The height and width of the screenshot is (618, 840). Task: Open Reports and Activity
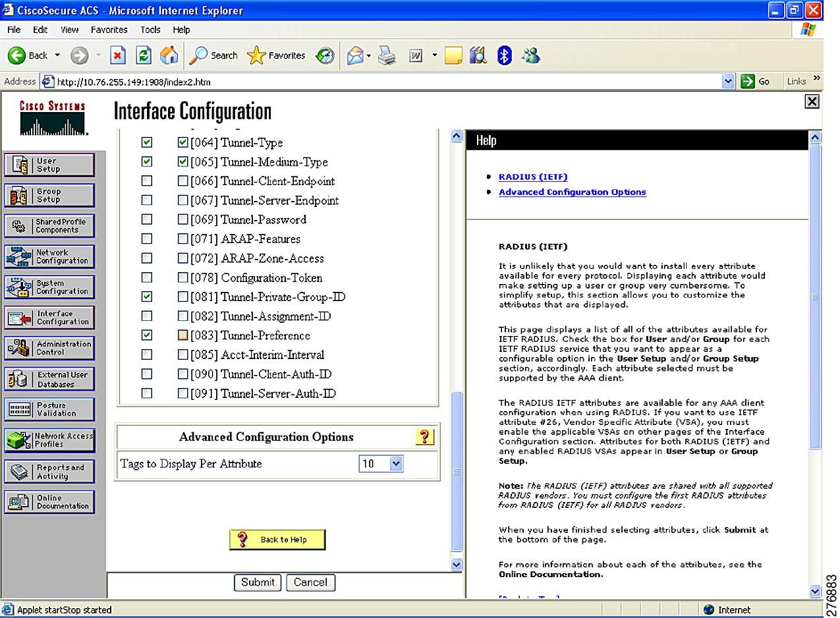(49, 471)
